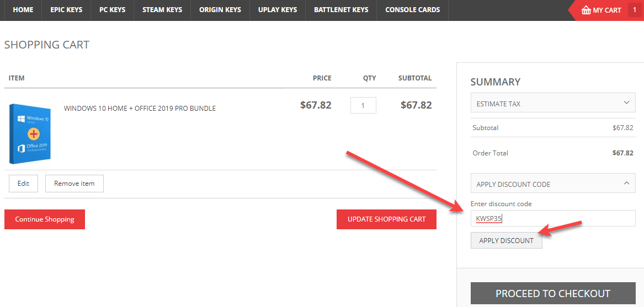Click the cart item count badge
644x307 pixels.
pyautogui.click(x=635, y=10)
